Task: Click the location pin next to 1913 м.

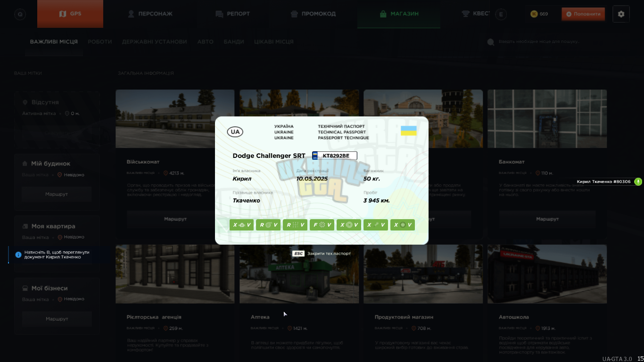Action: [x=538, y=328]
